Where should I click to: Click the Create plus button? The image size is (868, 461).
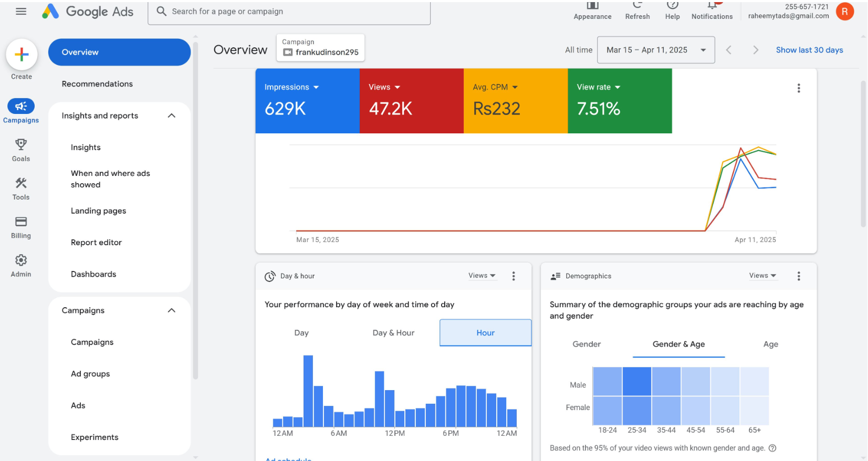click(x=22, y=55)
